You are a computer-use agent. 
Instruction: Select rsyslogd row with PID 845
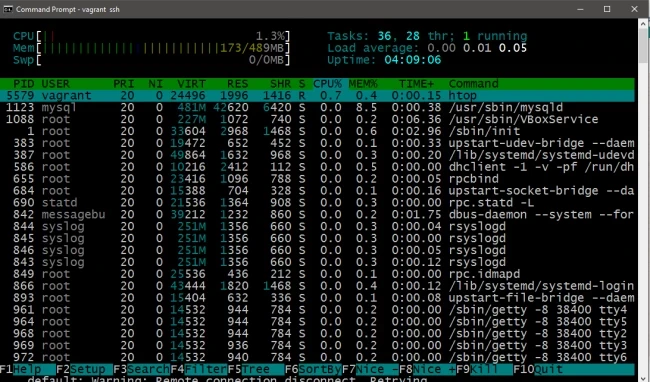coord(317,239)
